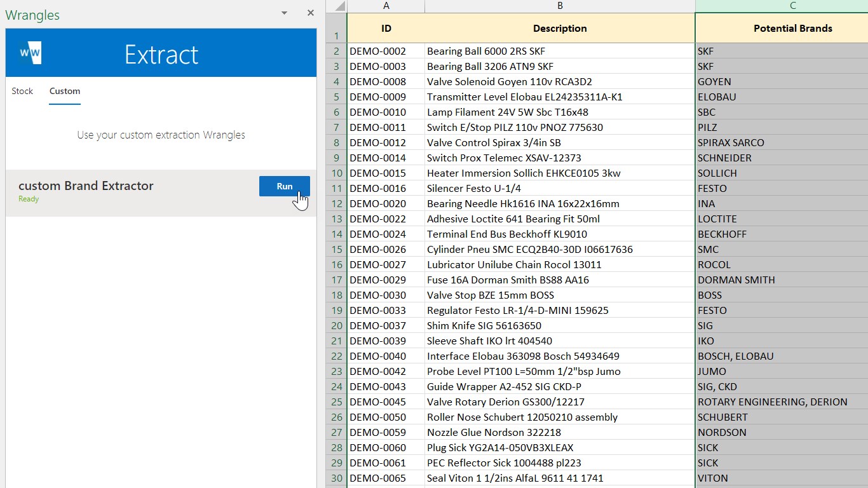Select cell Adhesive Loctite 641 Bearing Fit 50ml
This screenshot has height=488, width=868.
560,219
